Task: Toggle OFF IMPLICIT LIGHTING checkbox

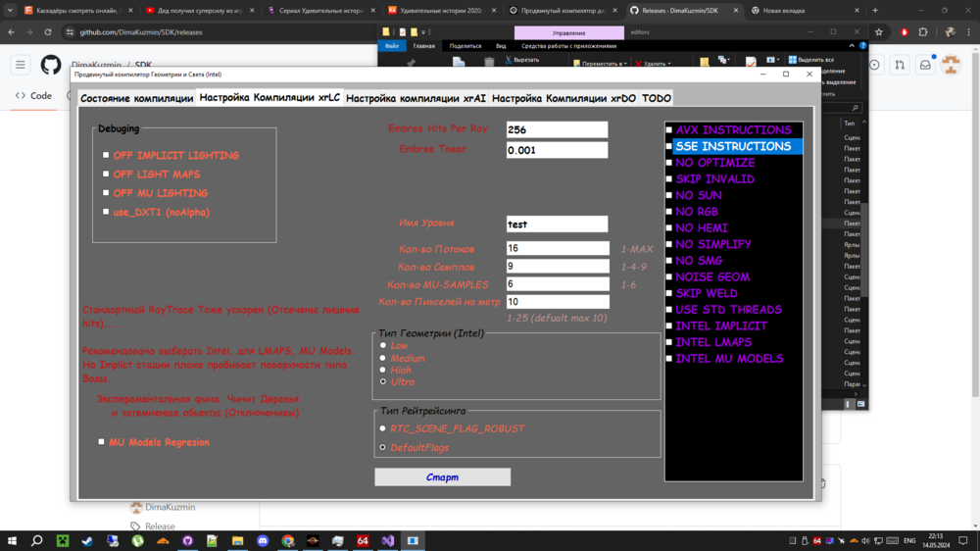Action: (106, 155)
